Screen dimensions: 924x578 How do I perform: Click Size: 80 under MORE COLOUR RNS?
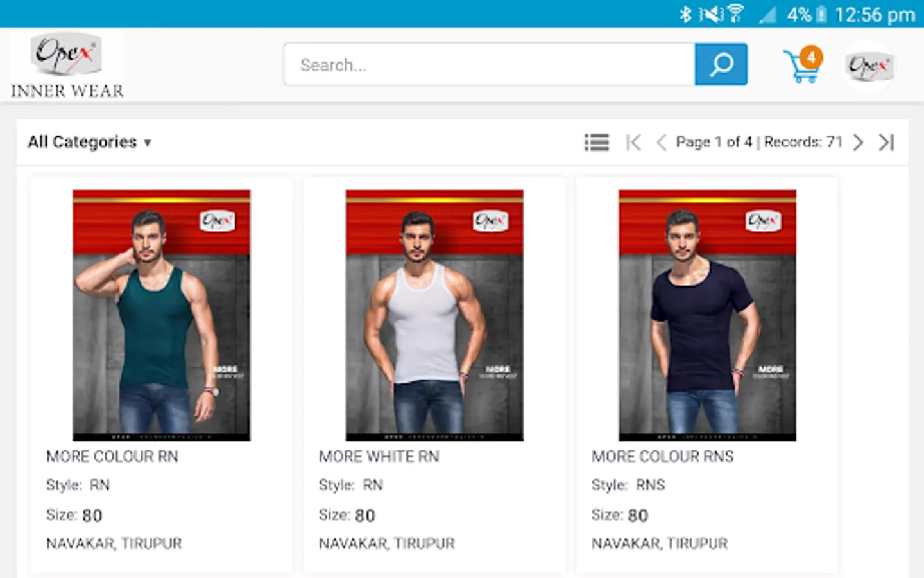[620, 515]
